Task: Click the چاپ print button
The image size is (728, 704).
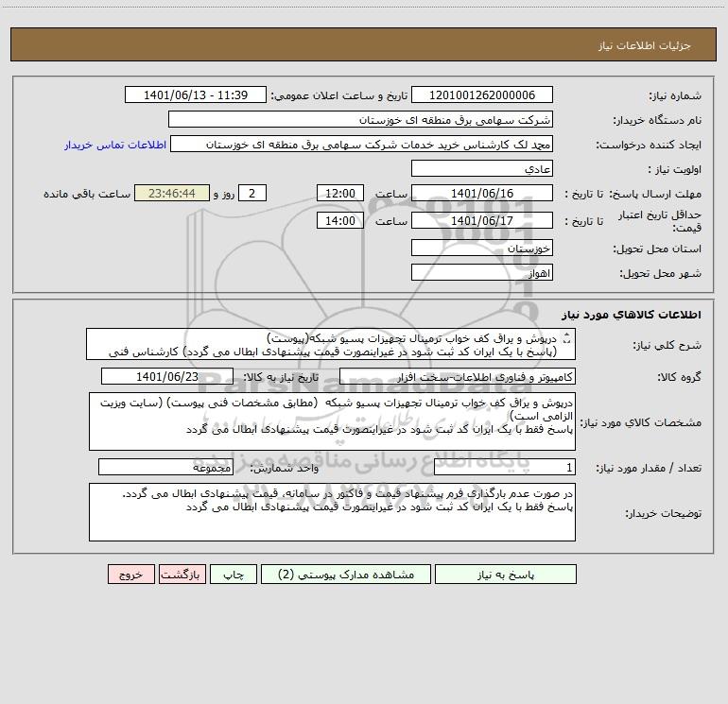Action: pyautogui.click(x=234, y=575)
